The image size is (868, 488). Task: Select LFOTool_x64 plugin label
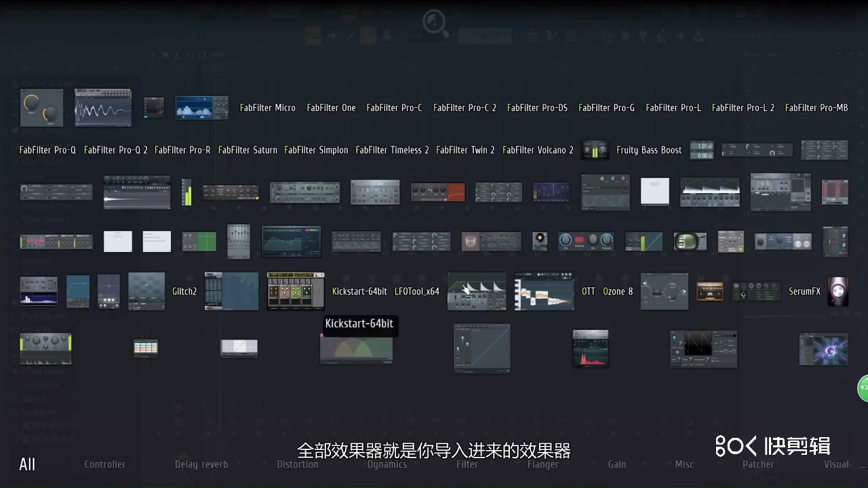(417, 291)
